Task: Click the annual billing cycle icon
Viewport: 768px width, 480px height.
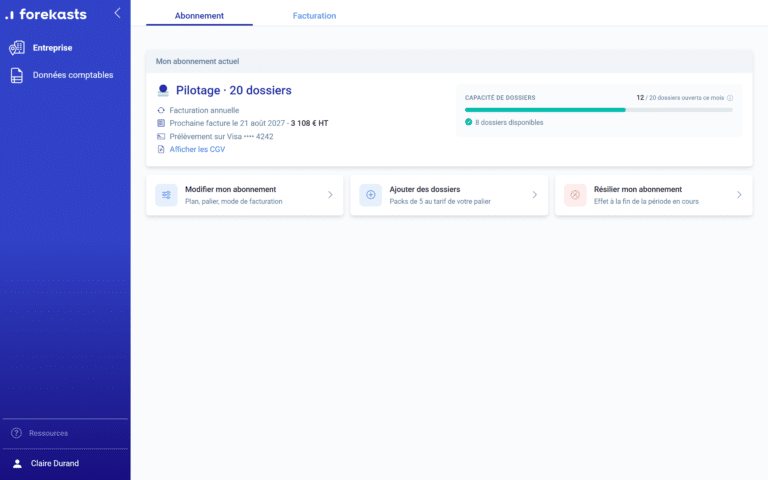Action: tap(161, 110)
